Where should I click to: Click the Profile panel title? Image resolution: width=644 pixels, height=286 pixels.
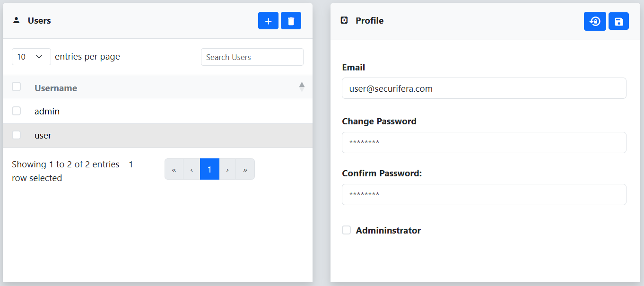click(369, 20)
